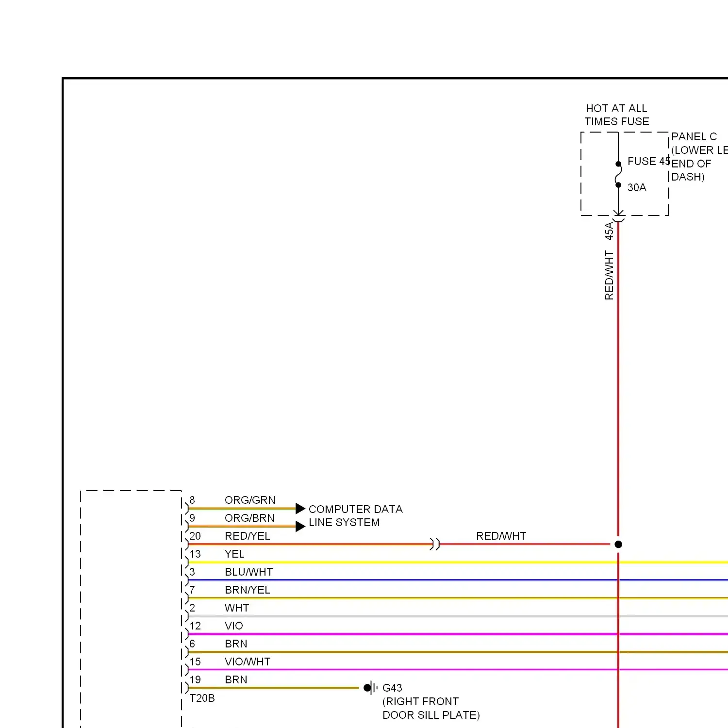Select the PANEL C label
Image resolution: width=728 pixels, height=728 pixels.
coord(694,136)
